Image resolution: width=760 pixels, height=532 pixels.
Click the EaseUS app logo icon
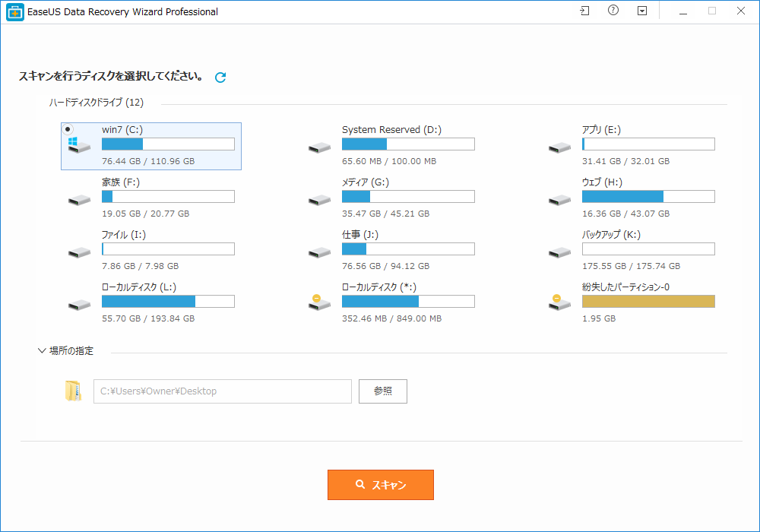(x=14, y=12)
